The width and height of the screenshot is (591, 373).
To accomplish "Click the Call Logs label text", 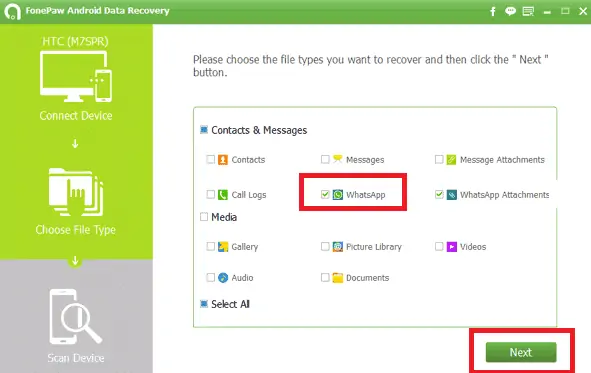I will 249,195.
